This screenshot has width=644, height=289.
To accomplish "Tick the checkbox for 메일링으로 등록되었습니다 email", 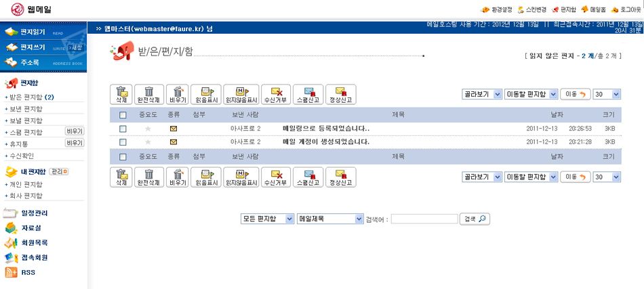I will (123, 129).
